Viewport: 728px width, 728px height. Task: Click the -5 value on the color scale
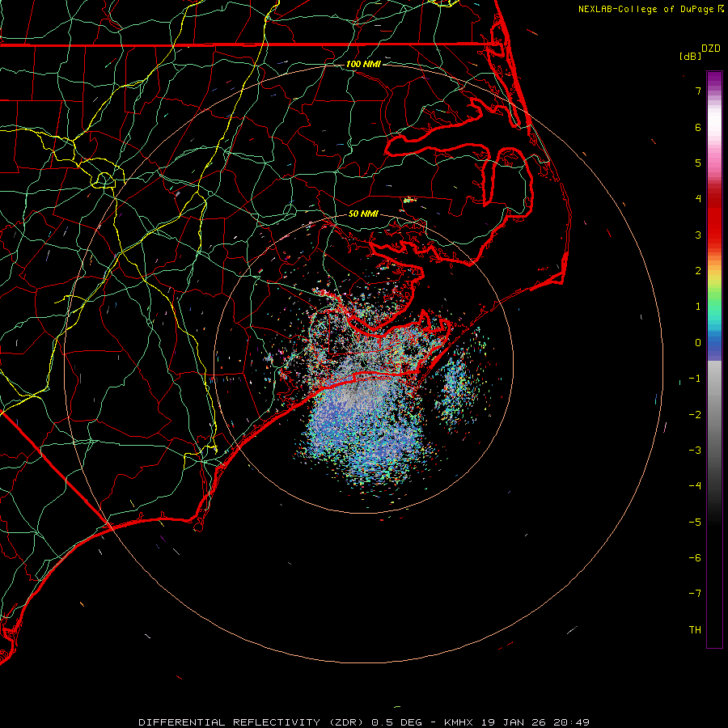click(695, 523)
